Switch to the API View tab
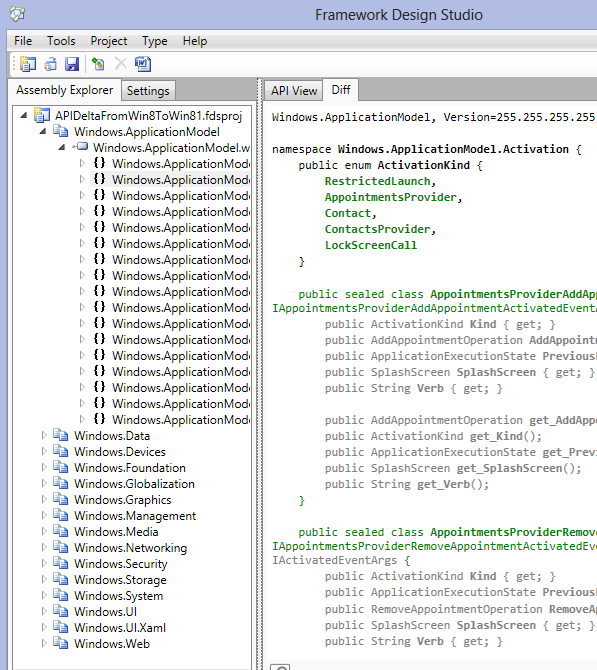Viewport: 597px width, 670px height. point(294,91)
